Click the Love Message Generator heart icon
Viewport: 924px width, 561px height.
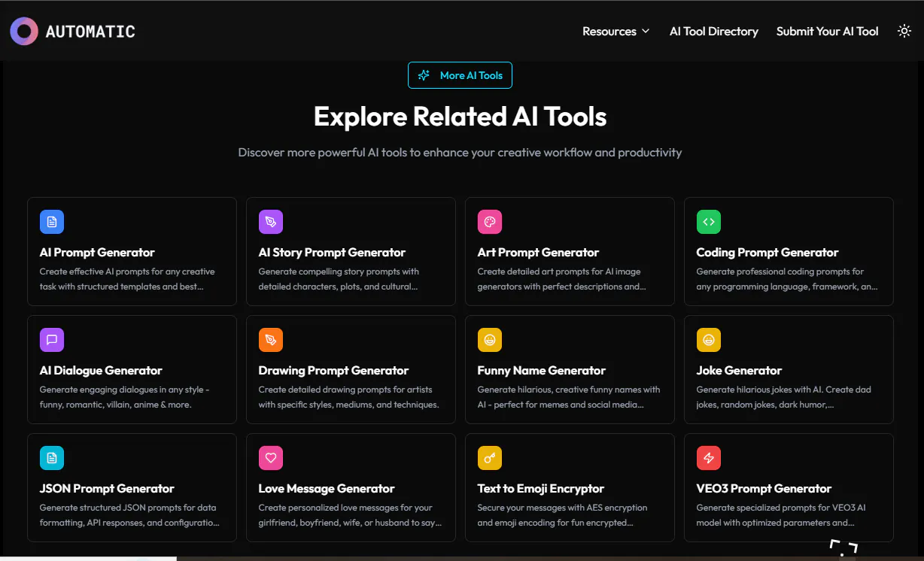271,458
